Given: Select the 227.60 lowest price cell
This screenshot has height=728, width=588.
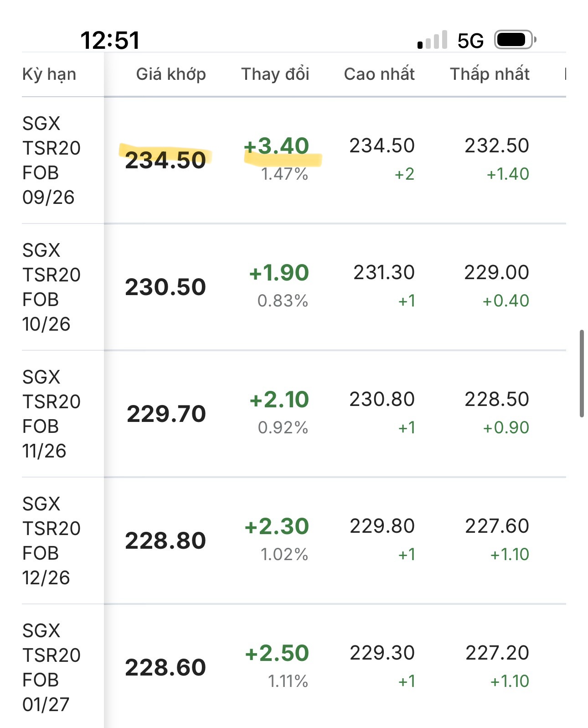Looking at the screenshot, I should pyautogui.click(x=497, y=526).
